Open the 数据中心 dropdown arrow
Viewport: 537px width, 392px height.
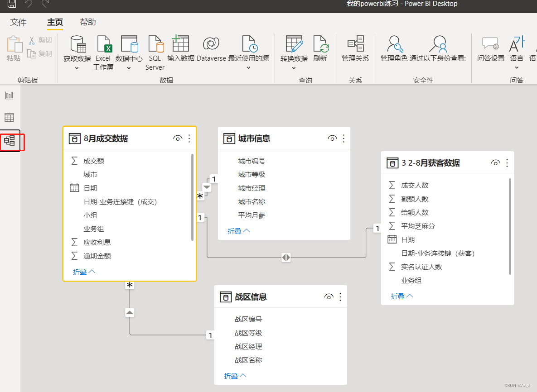point(130,67)
